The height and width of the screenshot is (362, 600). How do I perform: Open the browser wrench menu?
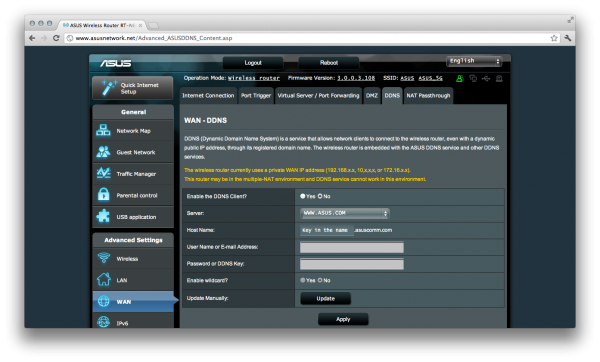tap(568, 38)
